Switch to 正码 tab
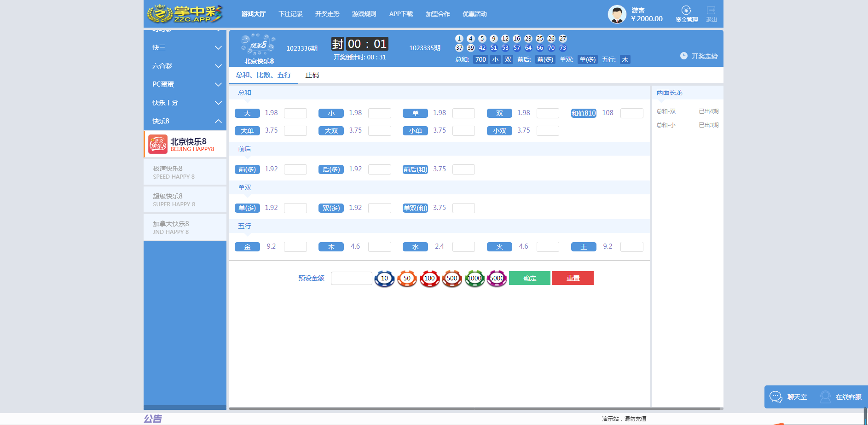The height and width of the screenshot is (425, 868). coord(312,75)
